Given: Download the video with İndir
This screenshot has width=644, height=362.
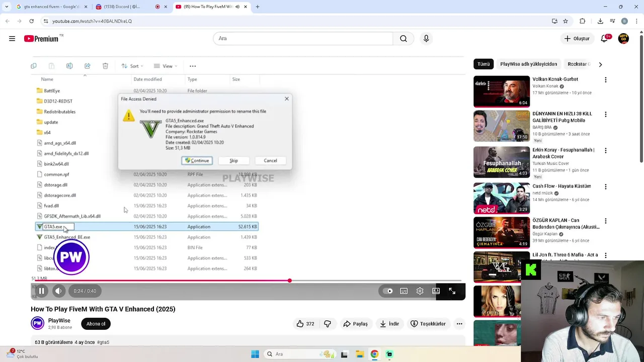Looking at the screenshot, I should pos(389,324).
